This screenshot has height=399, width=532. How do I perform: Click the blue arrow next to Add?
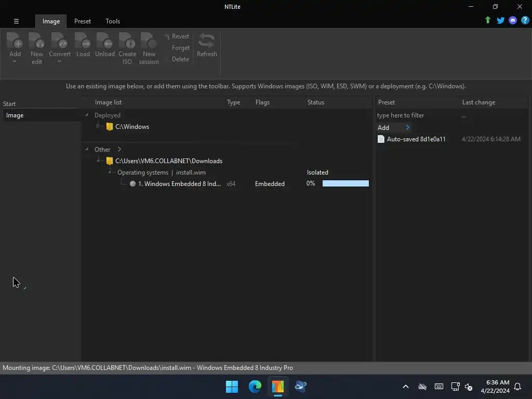(x=407, y=128)
